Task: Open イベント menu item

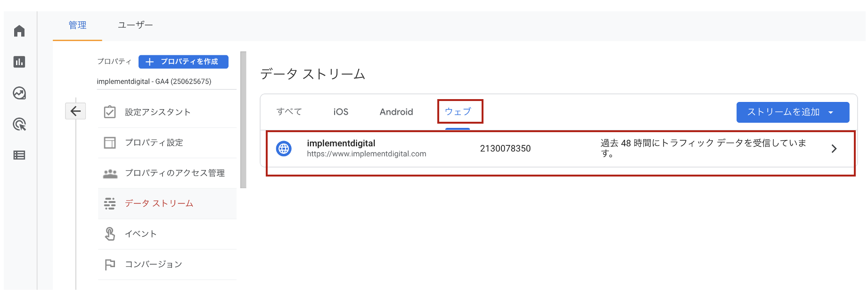Action: click(x=167, y=234)
